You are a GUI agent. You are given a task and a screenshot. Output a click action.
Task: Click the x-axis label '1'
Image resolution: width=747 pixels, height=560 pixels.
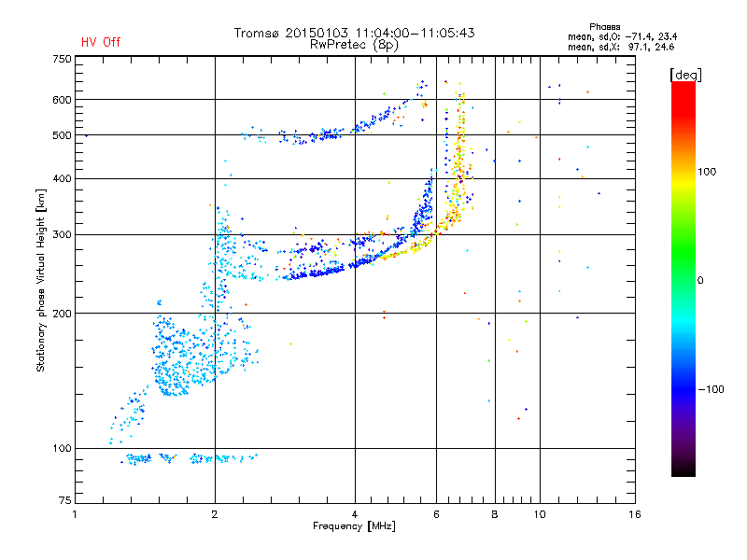click(75, 514)
